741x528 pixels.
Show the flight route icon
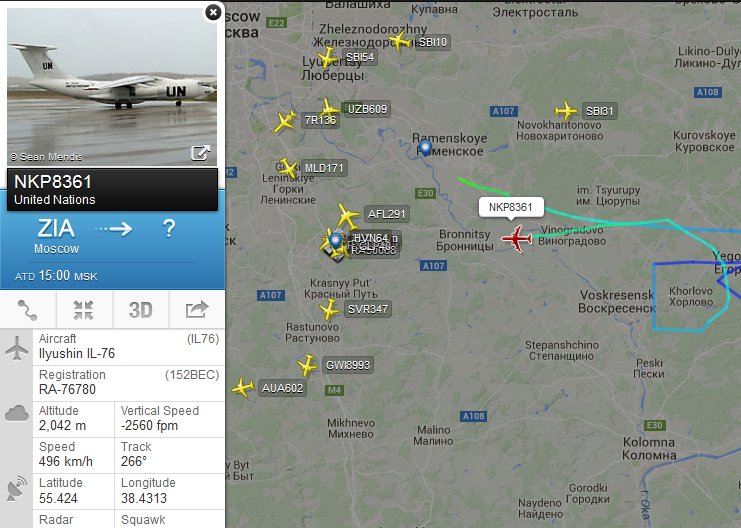(x=27, y=310)
